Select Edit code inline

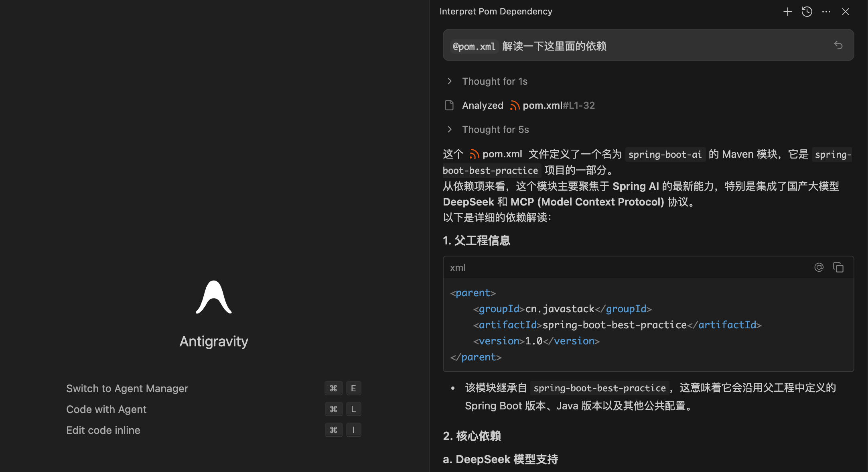click(103, 430)
